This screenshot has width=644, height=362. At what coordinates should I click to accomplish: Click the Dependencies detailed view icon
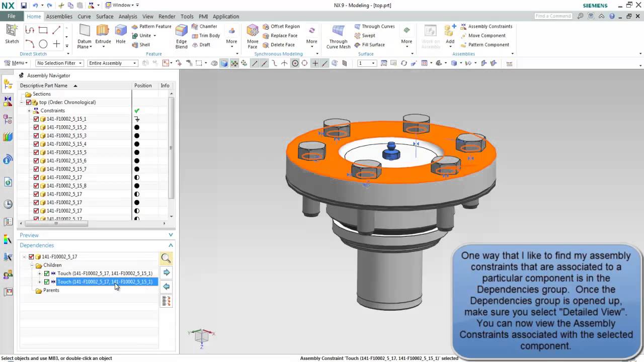click(166, 301)
